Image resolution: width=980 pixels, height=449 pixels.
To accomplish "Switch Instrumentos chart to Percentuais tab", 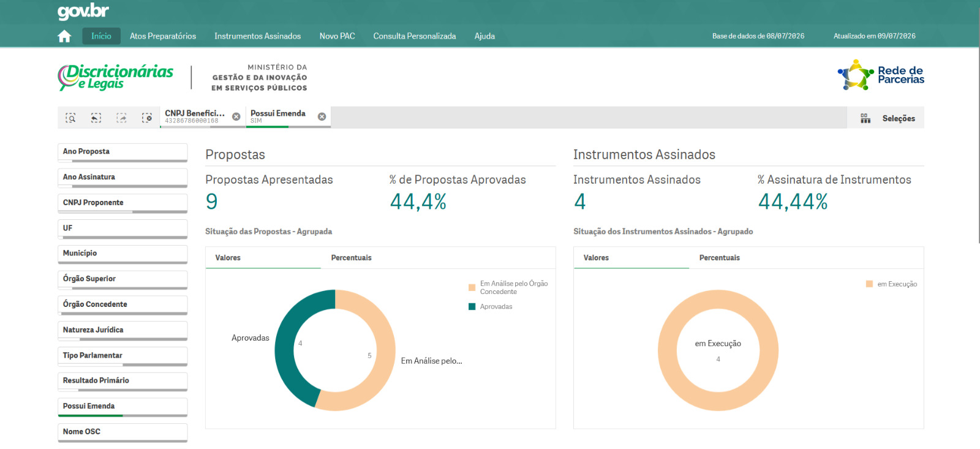I will coord(720,258).
